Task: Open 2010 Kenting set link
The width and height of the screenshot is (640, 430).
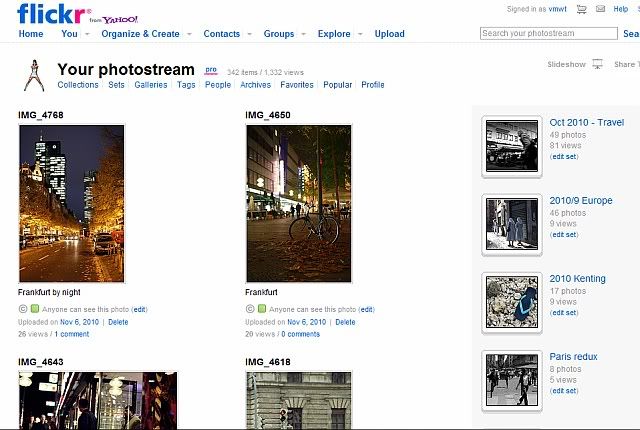Action: pyautogui.click(x=578, y=279)
